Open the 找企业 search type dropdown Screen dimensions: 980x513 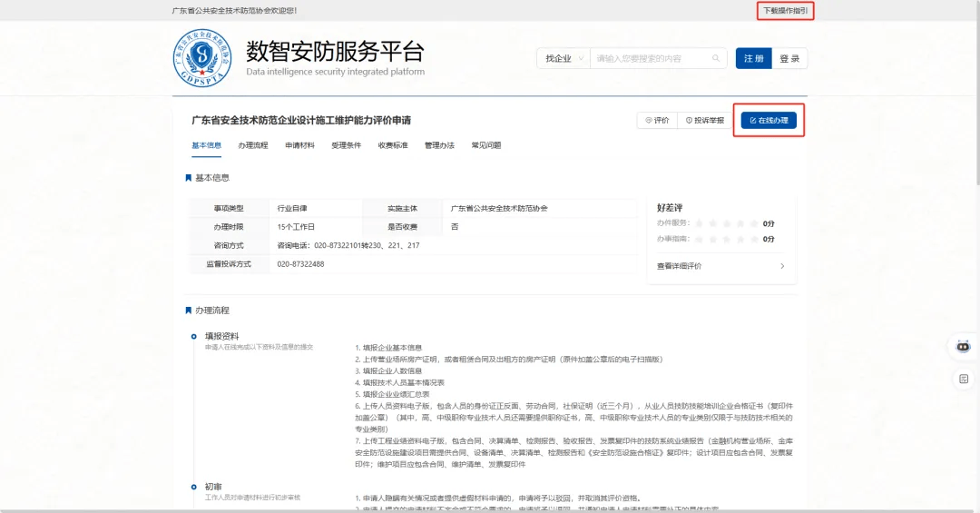(563, 58)
